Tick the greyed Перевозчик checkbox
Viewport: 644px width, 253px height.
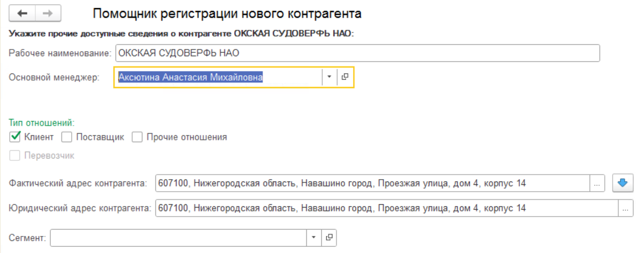15,156
